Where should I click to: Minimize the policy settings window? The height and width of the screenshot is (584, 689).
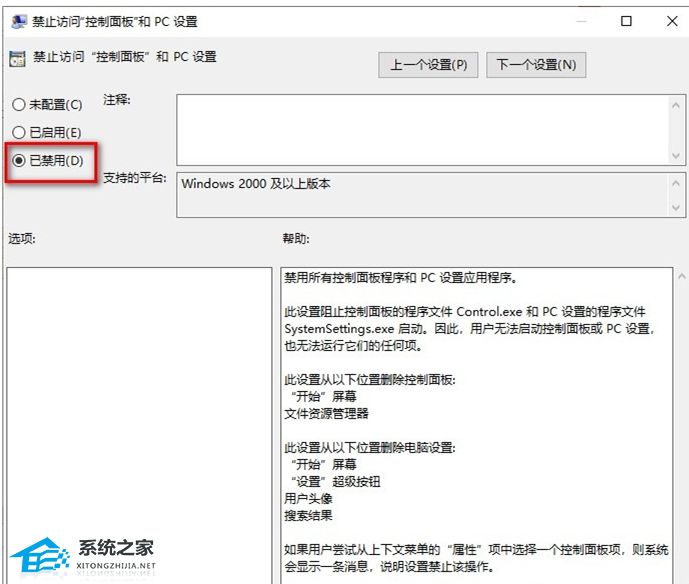coord(581,21)
